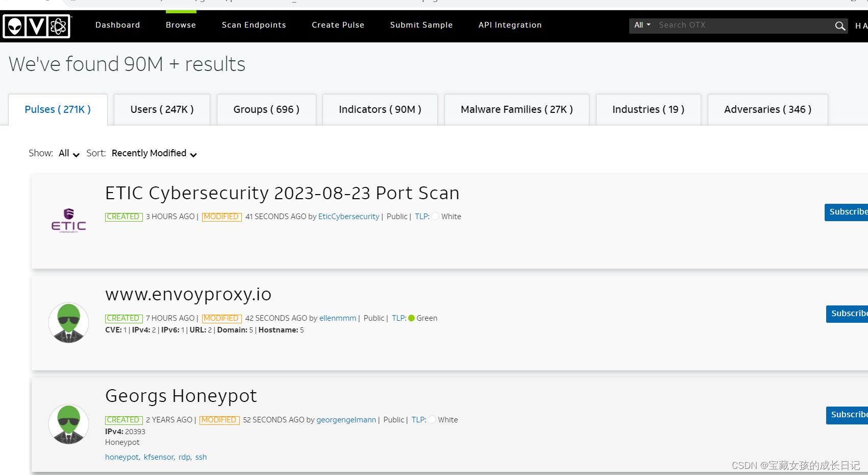
Task: Go to the Dashboard menu
Action: click(118, 25)
